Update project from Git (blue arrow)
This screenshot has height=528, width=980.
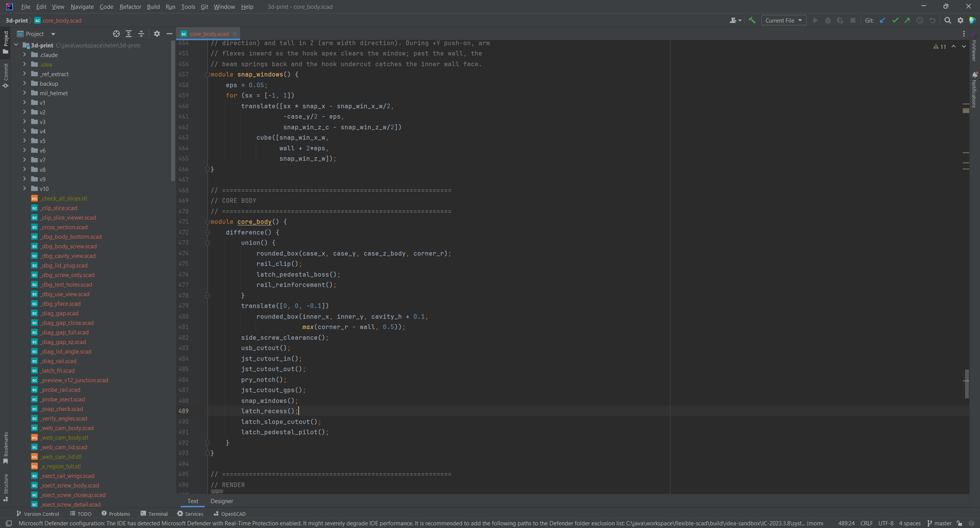coord(883,20)
